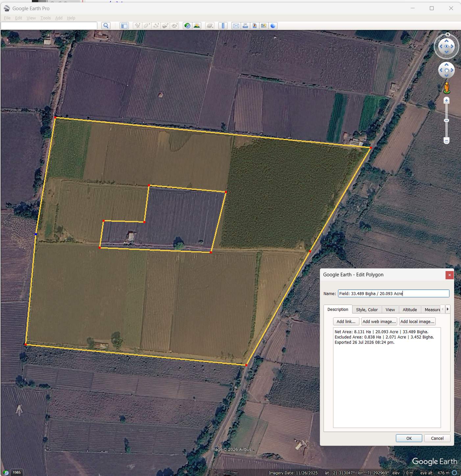Viewport: 461px width, 476px height.
Task: Open the Tools menu
Action: (x=45, y=18)
